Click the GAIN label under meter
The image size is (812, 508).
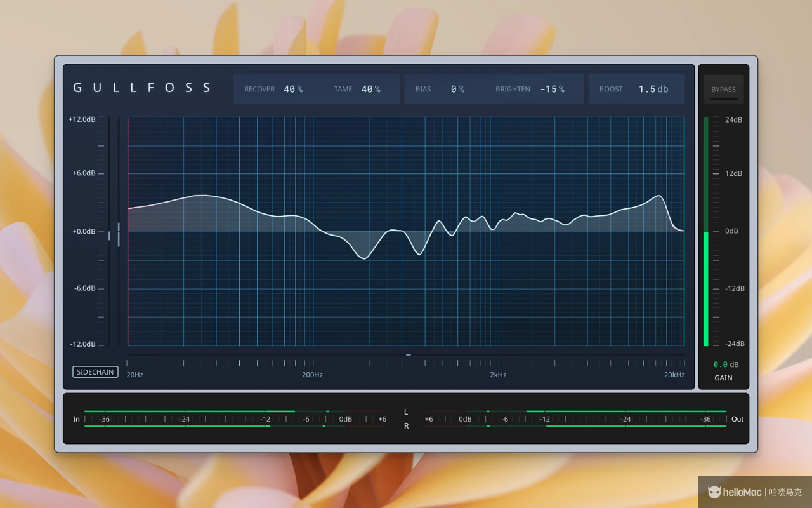click(723, 378)
